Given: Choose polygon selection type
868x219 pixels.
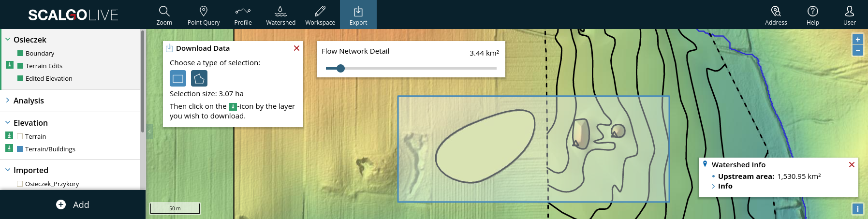Looking at the screenshot, I should 199,78.
